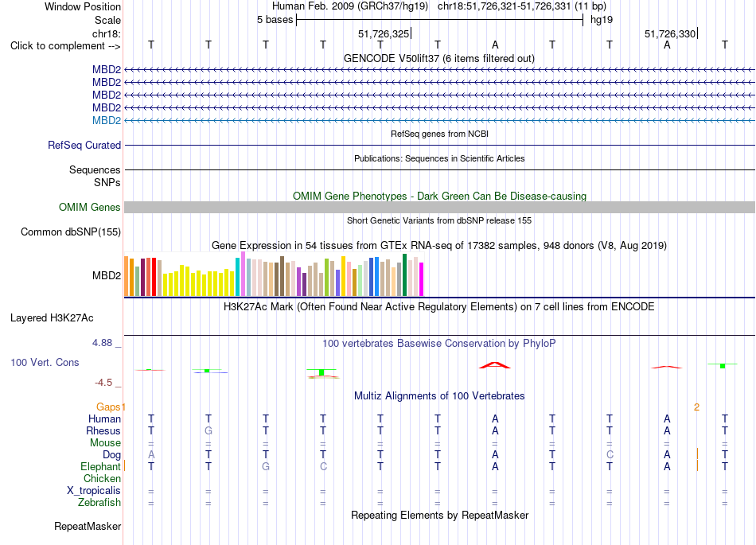The image size is (756, 545).
Task: Click the Multiz Alignments of 100 Vertebrates title
Action: pos(439,396)
